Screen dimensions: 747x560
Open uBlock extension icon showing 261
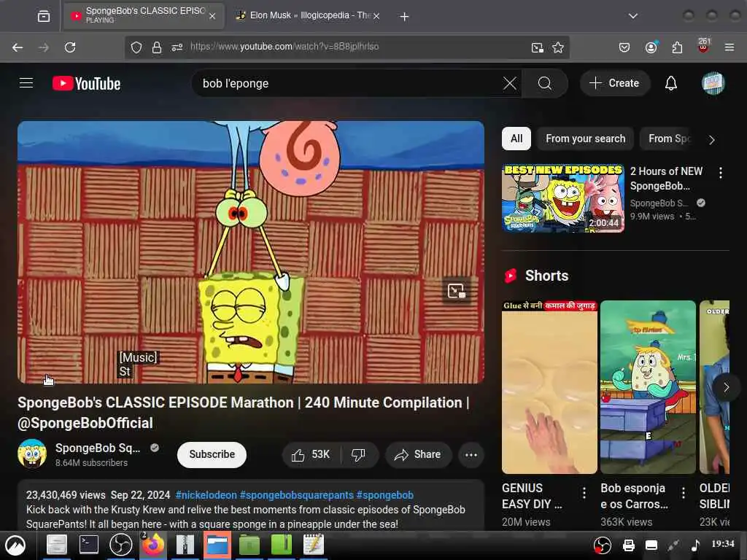click(x=703, y=46)
